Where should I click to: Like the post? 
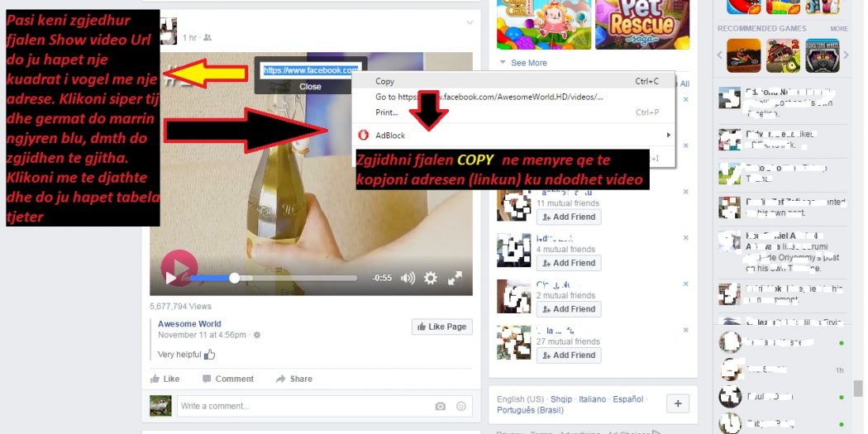pyautogui.click(x=165, y=379)
